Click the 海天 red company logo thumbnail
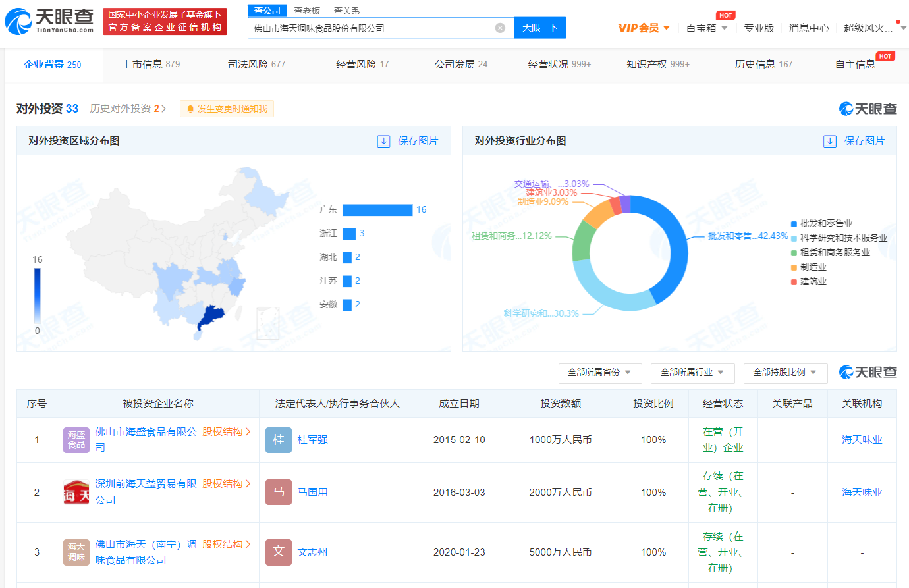The height and width of the screenshot is (588, 909). [76, 493]
